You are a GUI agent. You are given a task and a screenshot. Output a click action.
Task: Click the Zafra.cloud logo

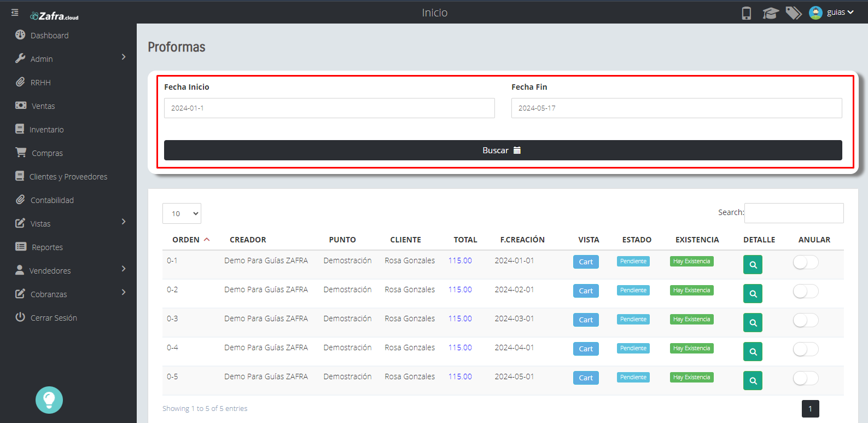click(x=54, y=16)
